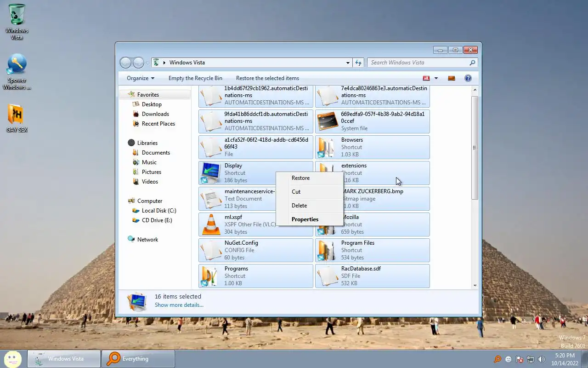Select Downloads in the navigation pane
Screen dimensions: 588x368
(155, 114)
